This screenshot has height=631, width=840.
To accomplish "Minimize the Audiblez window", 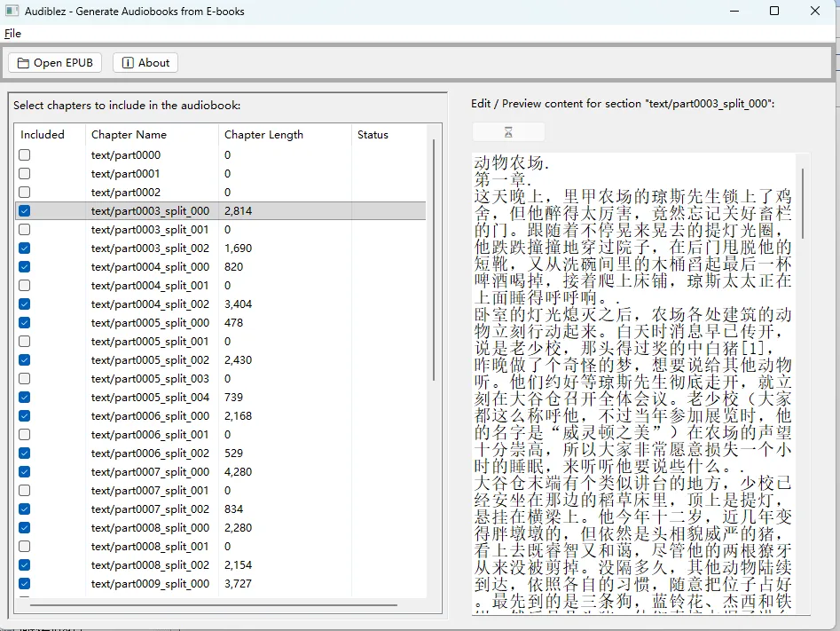I will click(734, 11).
